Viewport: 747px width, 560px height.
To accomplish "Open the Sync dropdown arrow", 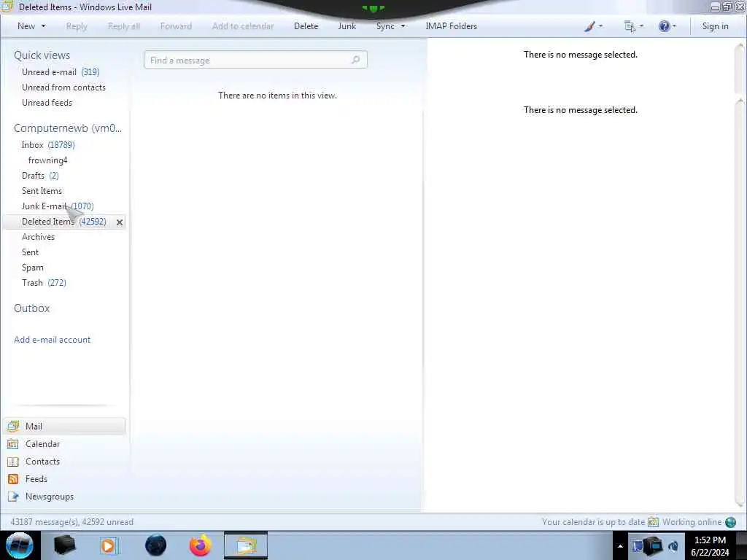I will click(x=403, y=26).
